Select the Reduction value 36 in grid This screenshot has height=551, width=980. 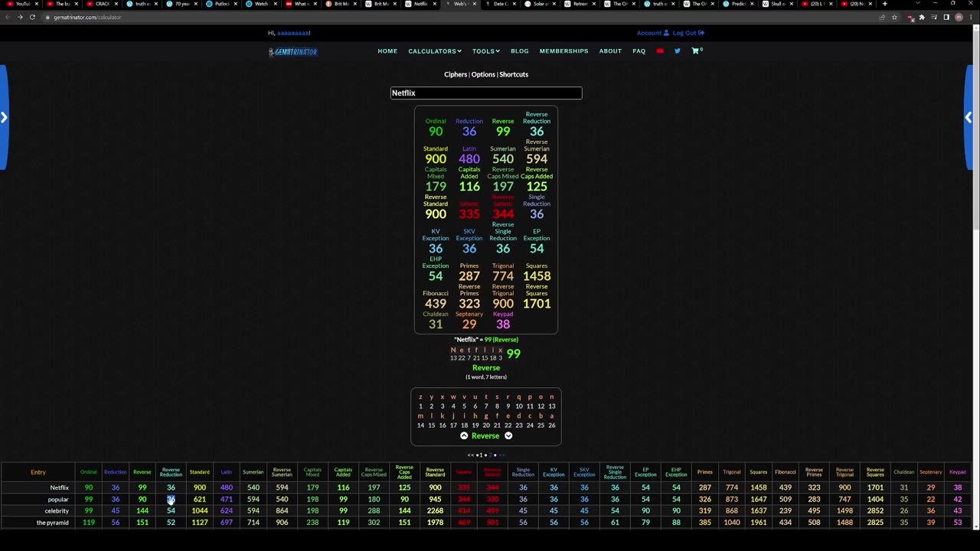pos(469,132)
